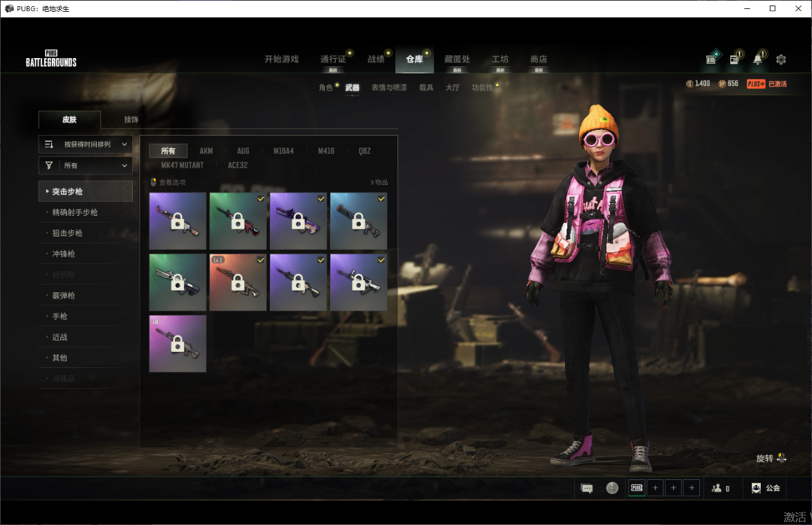Open the chat bubble icon
The height and width of the screenshot is (525, 812).
coord(587,488)
